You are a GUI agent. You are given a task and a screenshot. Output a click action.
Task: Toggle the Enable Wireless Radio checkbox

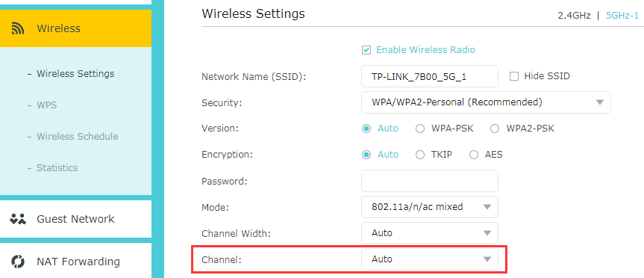[366, 50]
